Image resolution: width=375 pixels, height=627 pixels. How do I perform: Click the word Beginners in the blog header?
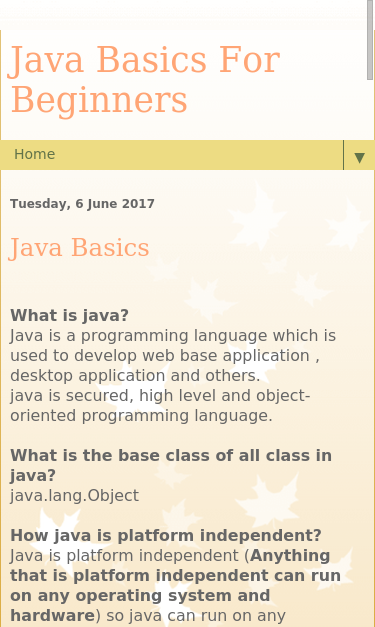click(x=99, y=101)
